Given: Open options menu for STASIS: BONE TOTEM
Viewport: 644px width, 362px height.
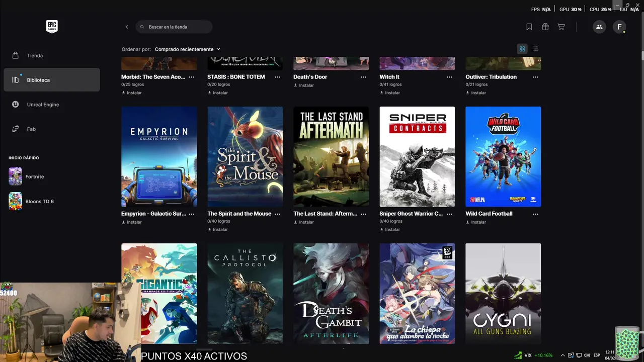Looking at the screenshot, I should point(277,77).
